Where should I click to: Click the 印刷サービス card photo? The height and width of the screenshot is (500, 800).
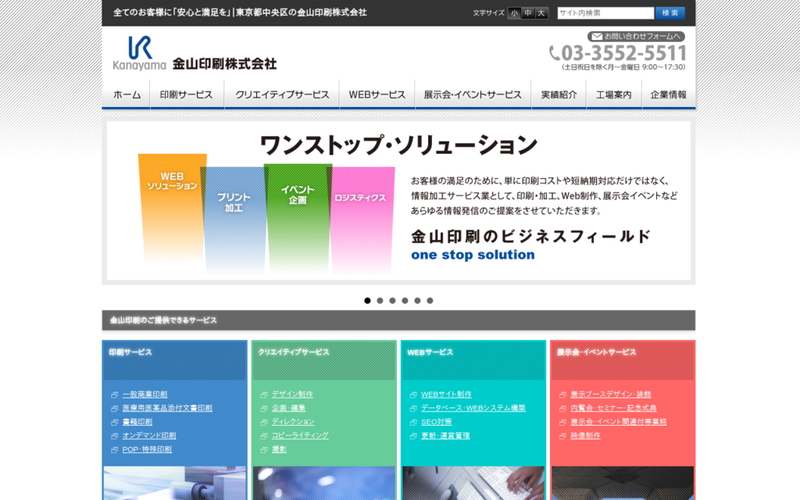coord(174,483)
